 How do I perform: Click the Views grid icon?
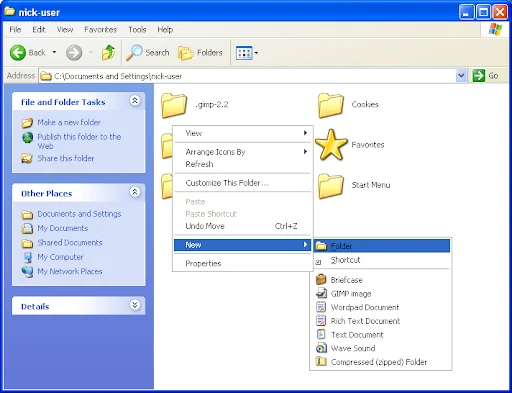click(244, 53)
